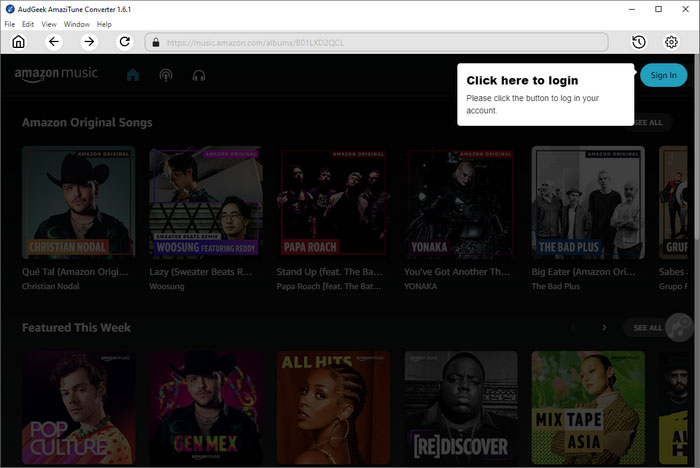This screenshot has width=700, height=468.
Task: Click the amazon music logo
Action: point(56,74)
